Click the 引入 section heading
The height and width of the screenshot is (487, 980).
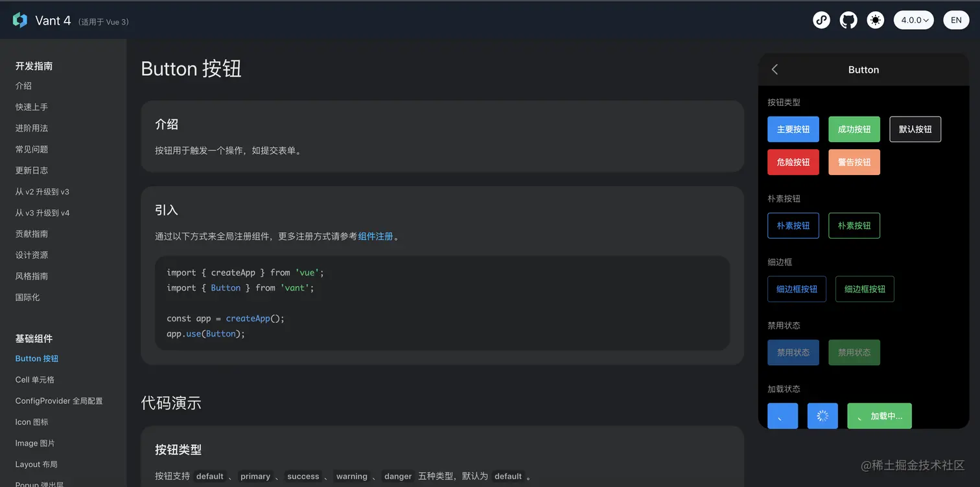(x=167, y=210)
